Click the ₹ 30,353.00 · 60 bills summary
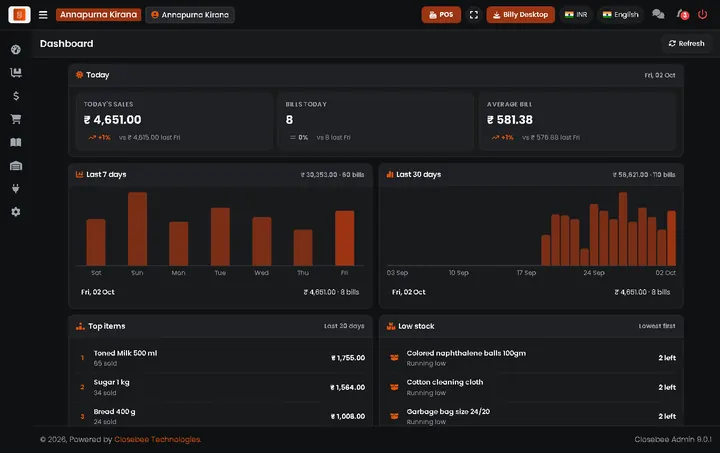 click(x=332, y=175)
